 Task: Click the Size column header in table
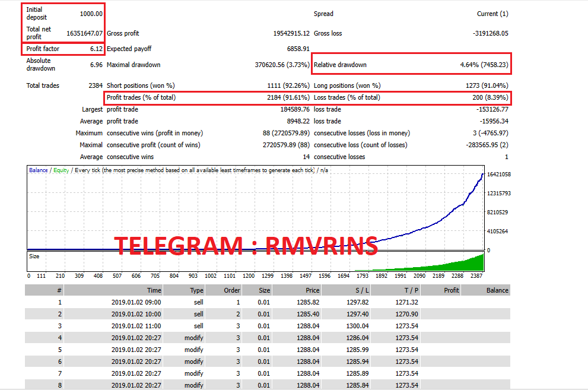click(x=257, y=290)
